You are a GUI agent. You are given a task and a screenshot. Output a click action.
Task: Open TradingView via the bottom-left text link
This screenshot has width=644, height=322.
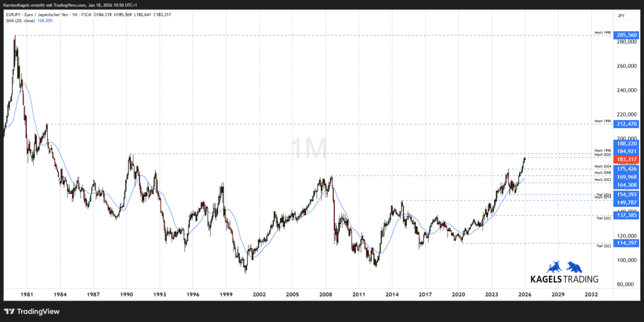click(x=38, y=311)
